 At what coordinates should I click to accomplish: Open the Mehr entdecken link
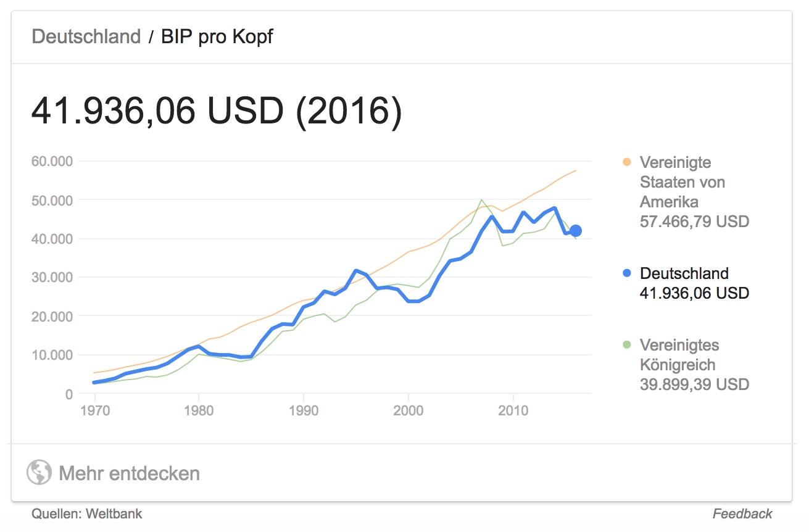[129, 473]
